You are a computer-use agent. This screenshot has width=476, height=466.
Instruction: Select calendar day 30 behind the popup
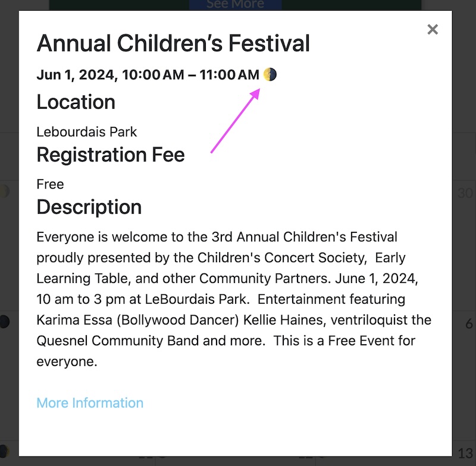(465, 193)
